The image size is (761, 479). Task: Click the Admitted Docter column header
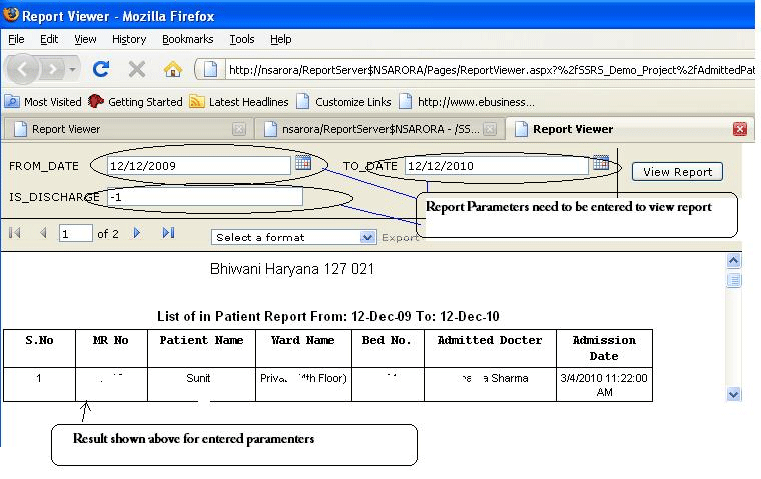click(490, 348)
